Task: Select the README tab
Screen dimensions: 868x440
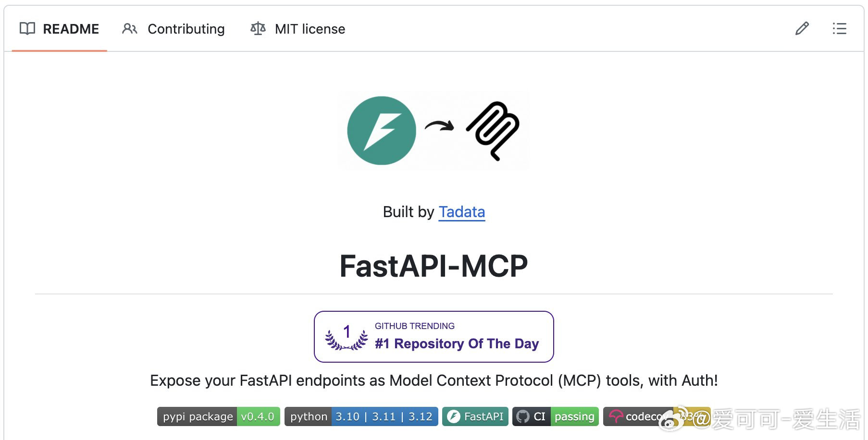Action: [x=60, y=29]
